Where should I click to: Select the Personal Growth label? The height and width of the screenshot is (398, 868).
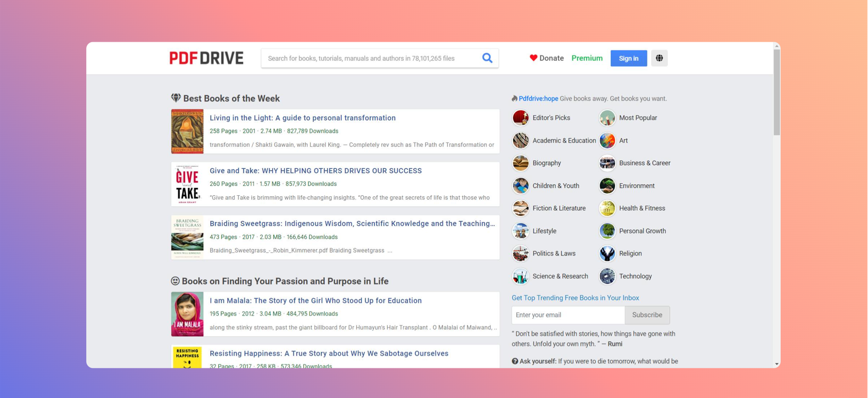click(x=642, y=231)
